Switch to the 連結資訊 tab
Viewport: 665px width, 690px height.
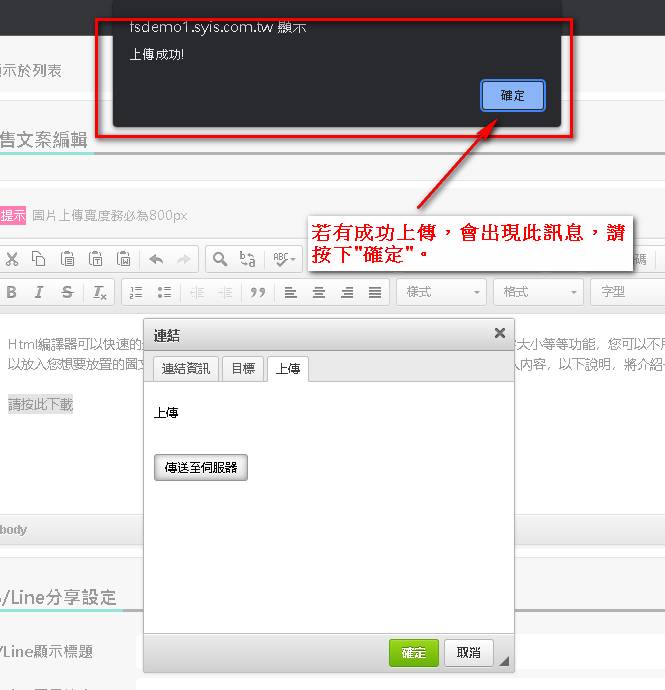186,368
